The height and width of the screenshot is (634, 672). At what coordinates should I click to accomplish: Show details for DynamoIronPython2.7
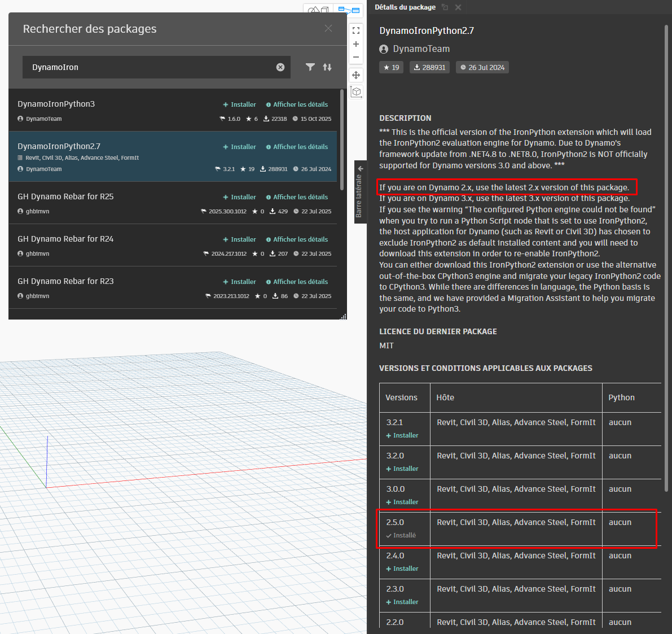tap(297, 147)
